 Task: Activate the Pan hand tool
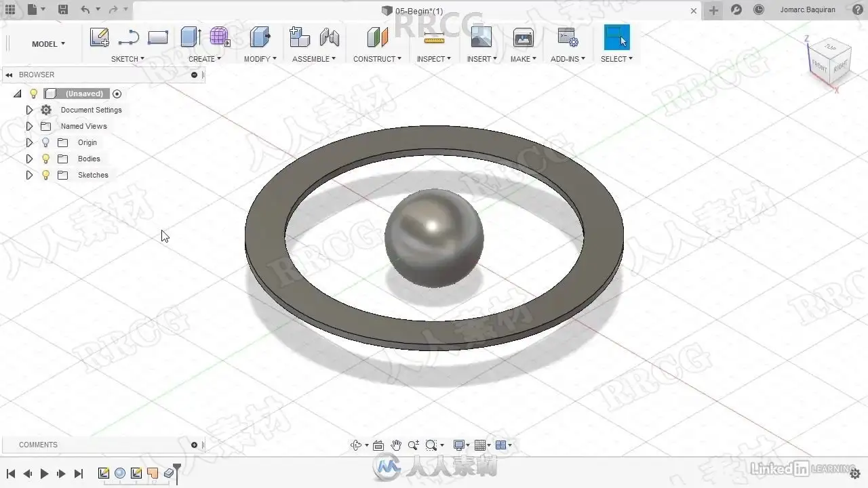tap(396, 445)
